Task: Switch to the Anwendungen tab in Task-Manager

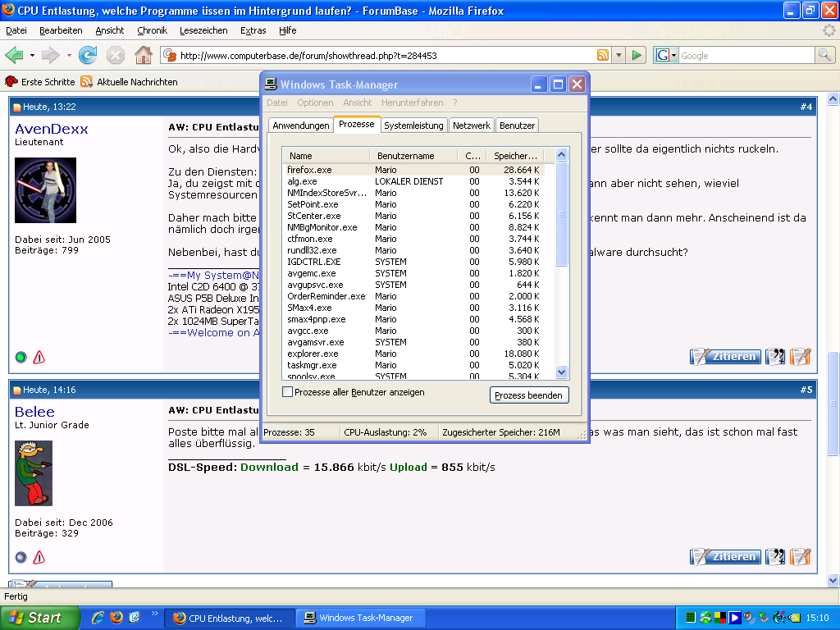Action: [300, 126]
